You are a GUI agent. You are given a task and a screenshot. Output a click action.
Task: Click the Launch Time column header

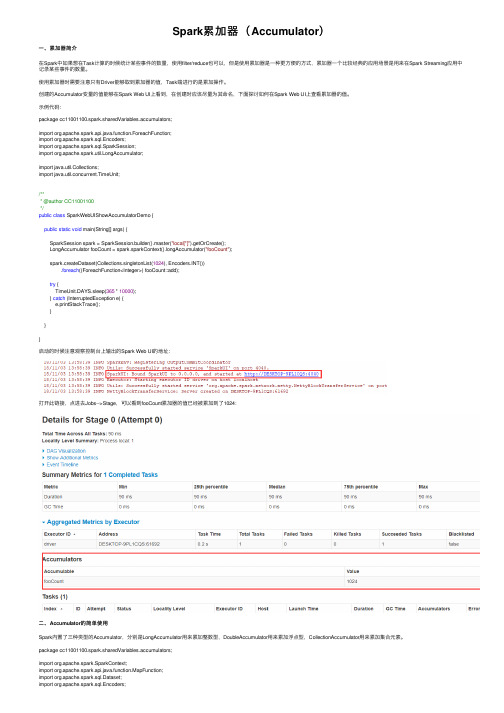(303, 608)
